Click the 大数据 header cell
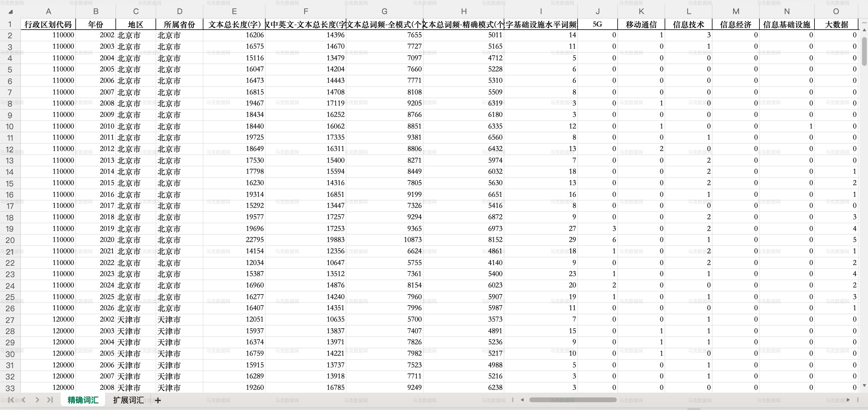The width and height of the screenshot is (868, 410). (x=836, y=24)
